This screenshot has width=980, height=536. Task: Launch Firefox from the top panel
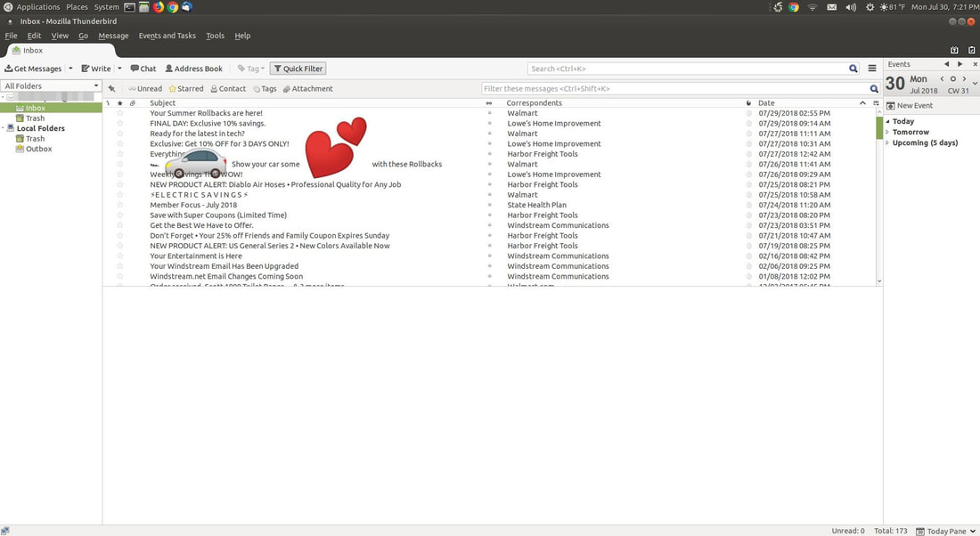[x=159, y=7]
